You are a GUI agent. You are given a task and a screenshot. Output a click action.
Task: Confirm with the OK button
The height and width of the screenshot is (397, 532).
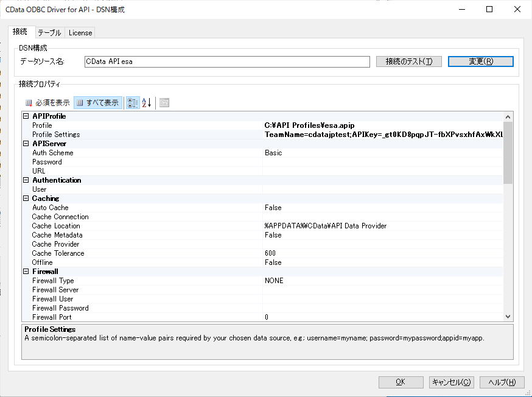pyautogui.click(x=401, y=382)
